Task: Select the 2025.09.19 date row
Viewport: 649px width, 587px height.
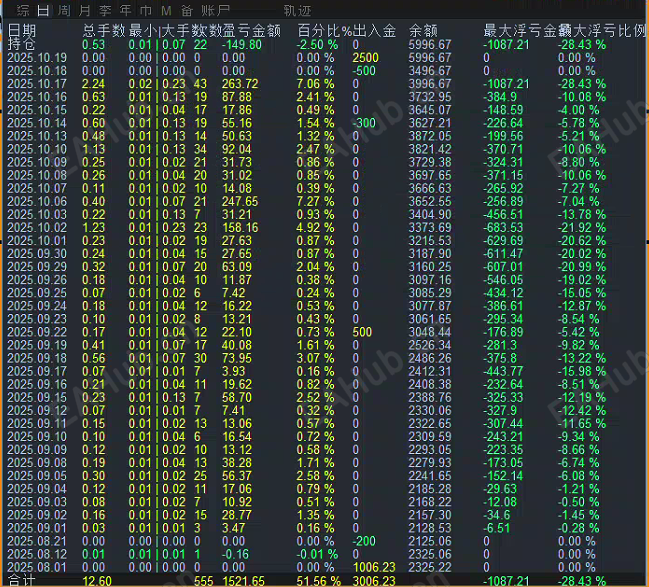Action: click(37, 345)
